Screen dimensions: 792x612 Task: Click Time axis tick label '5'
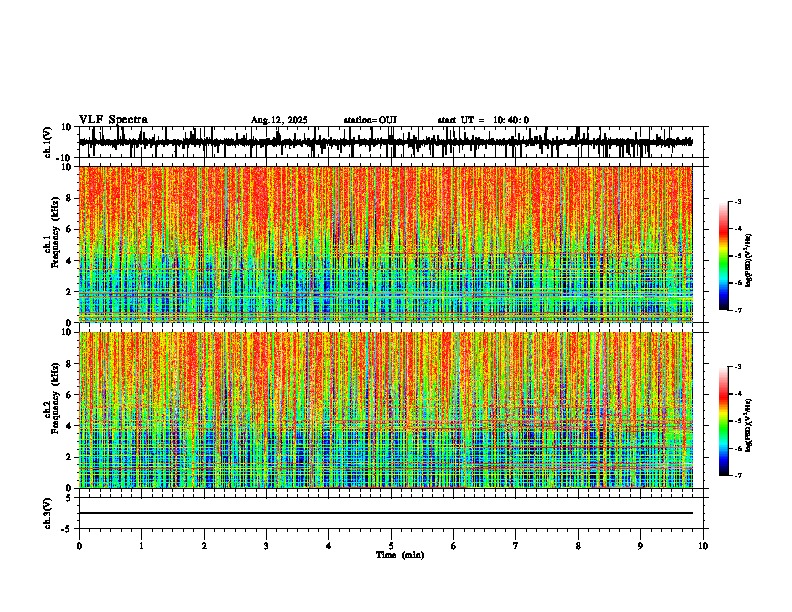[x=391, y=546]
